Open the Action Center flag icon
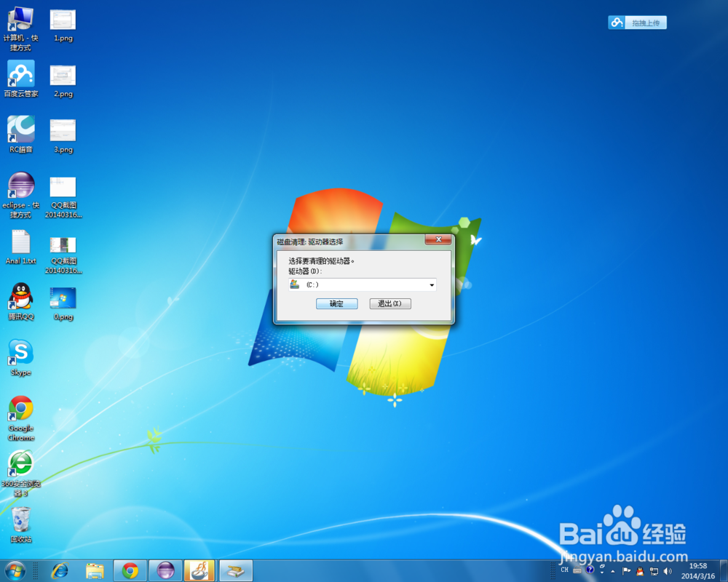The height and width of the screenshot is (582, 728). click(627, 570)
